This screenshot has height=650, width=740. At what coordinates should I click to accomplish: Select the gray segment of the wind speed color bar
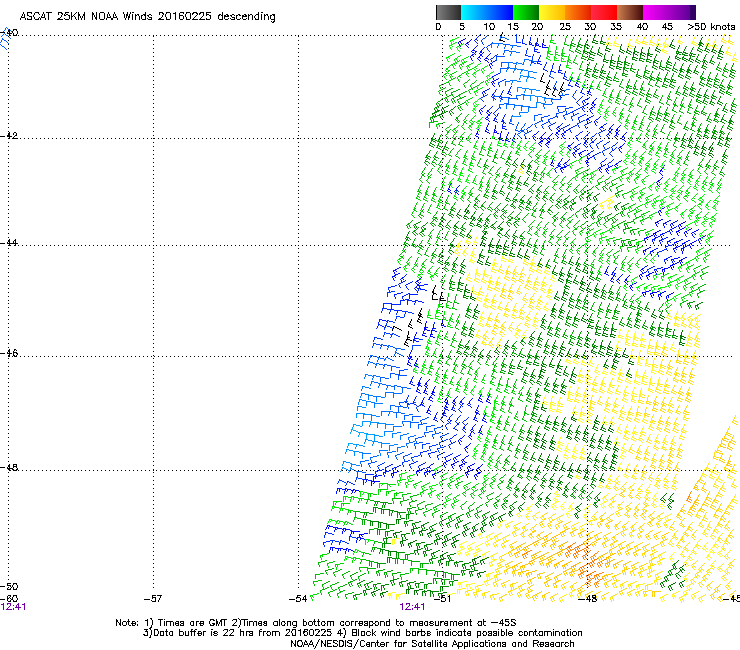click(x=448, y=12)
